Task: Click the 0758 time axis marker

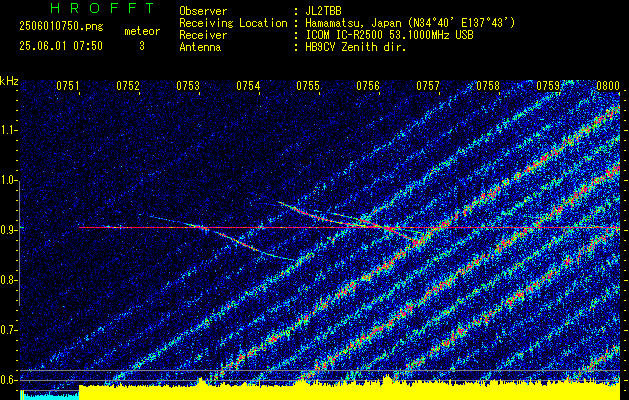Action: (488, 86)
